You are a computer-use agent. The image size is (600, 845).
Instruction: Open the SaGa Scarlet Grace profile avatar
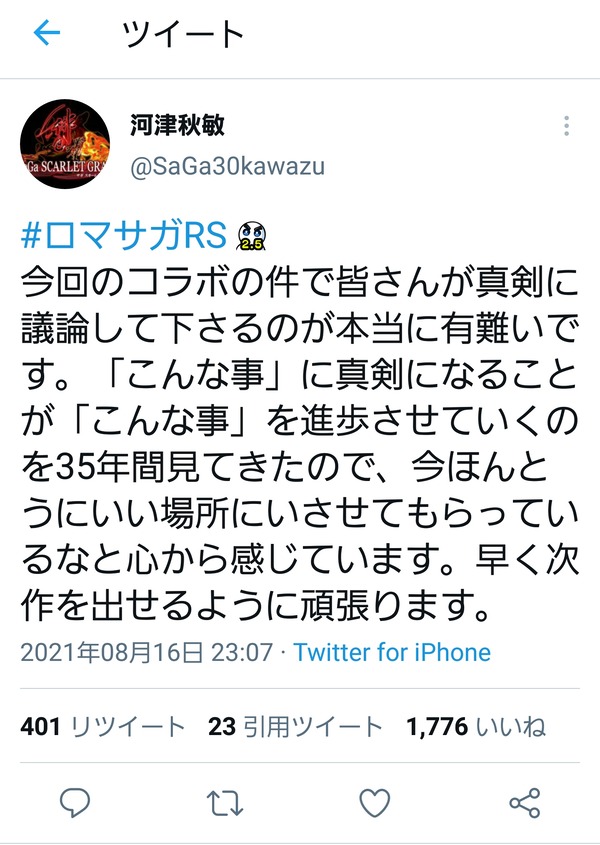(x=65, y=144)
